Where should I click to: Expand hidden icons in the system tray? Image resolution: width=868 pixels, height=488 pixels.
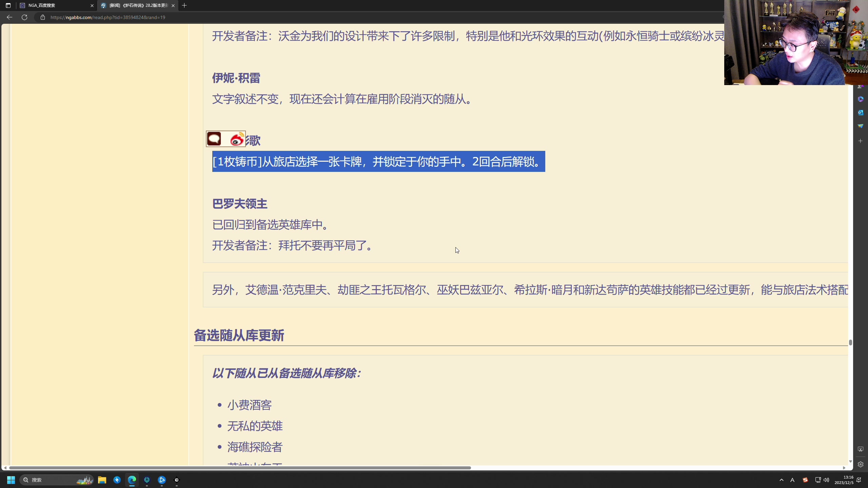tap(781, 480)
